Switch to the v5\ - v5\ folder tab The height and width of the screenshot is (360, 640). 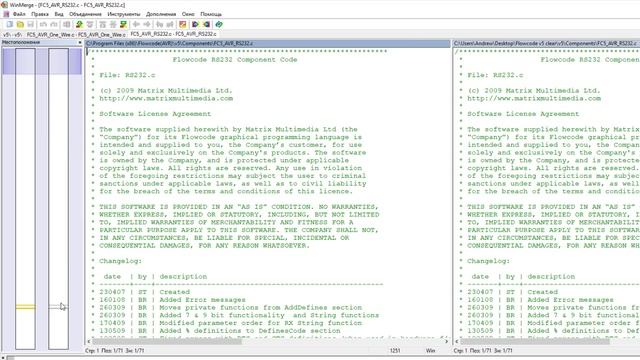click(12, 35)
